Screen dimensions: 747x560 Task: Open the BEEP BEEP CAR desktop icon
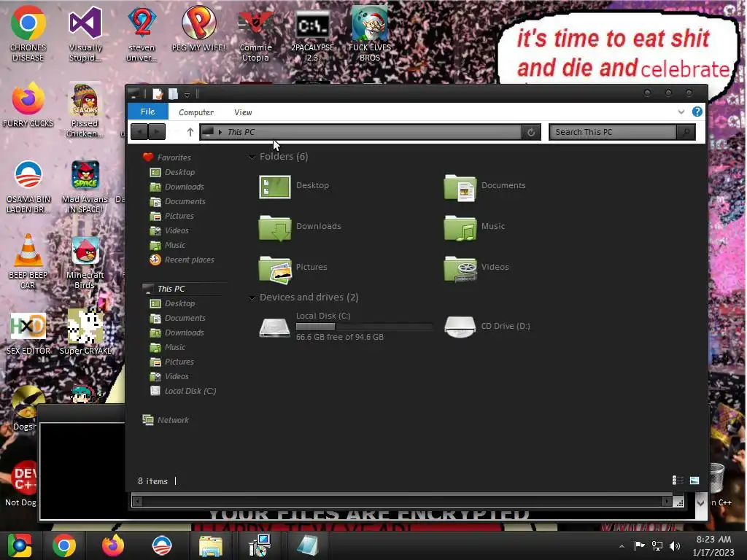coord(28,262)
